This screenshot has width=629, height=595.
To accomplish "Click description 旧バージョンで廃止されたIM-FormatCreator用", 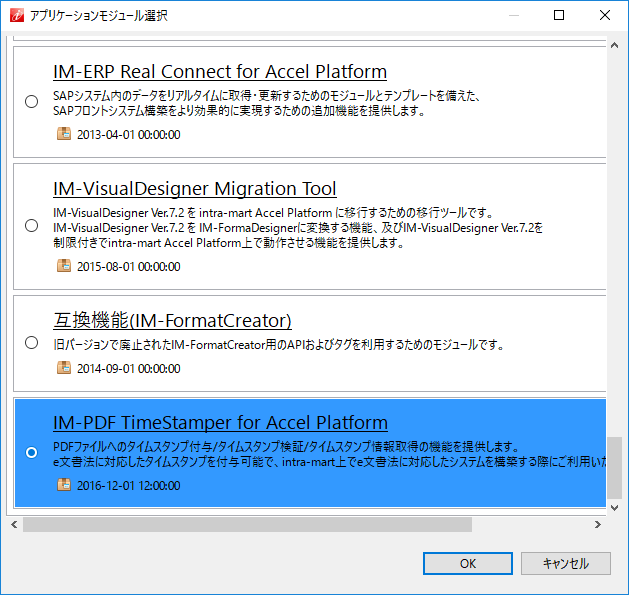I will pos(279,345).
